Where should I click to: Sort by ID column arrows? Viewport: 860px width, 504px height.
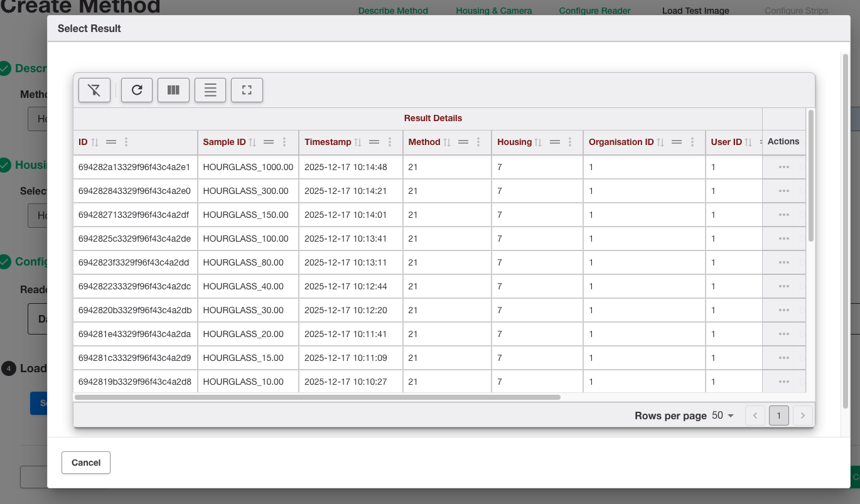click(95, 142)
